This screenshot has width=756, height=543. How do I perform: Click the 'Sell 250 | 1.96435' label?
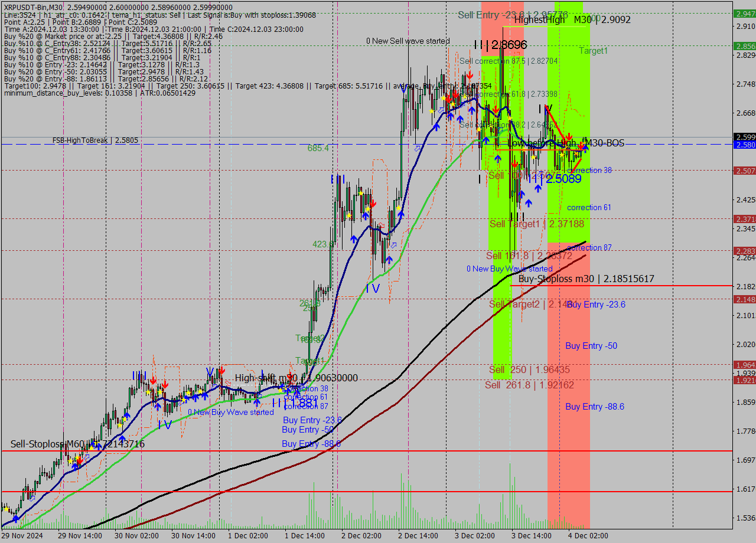530,369
